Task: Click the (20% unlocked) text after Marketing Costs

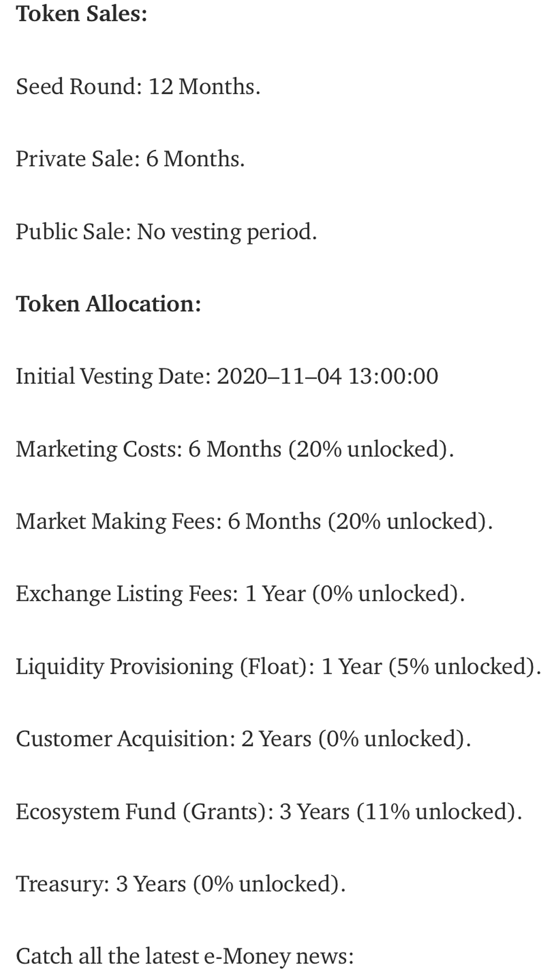Action: (371, 449)
